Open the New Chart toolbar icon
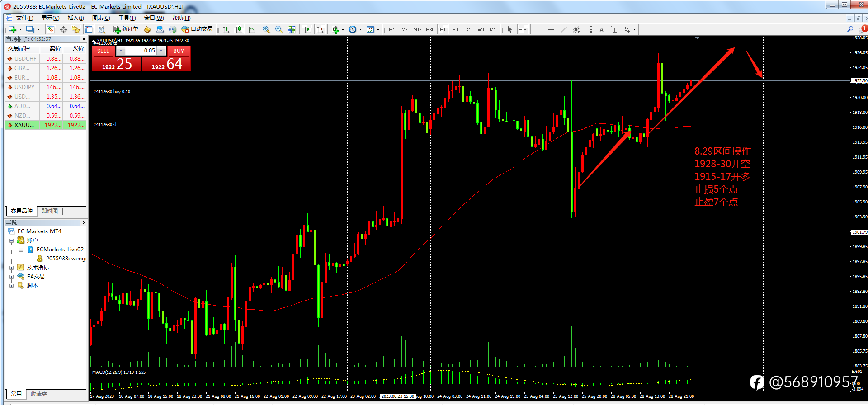The height and width of the screenshot is (405, 868). coord(13,29)
